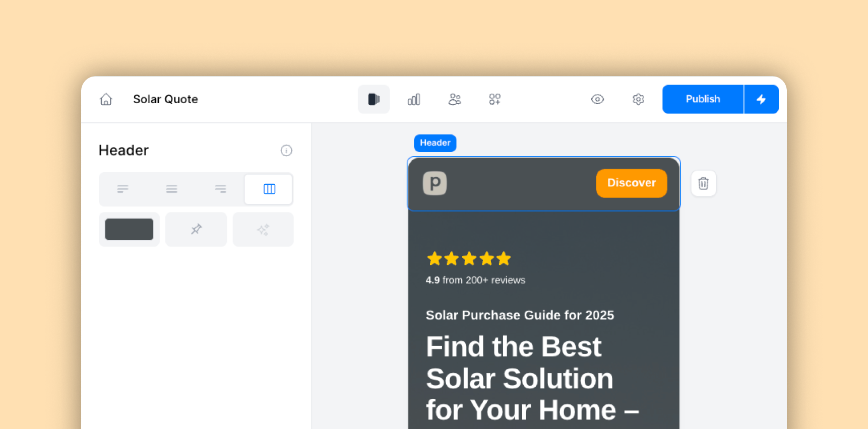Click the Header panel title
This screenshot has height=429, width=868.
click(x=123, y=150)
